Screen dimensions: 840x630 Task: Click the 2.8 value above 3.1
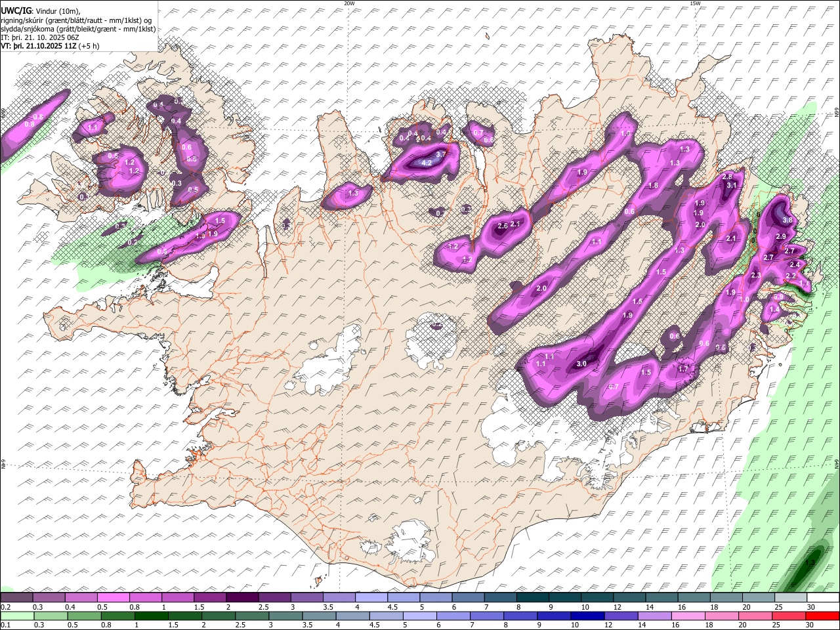tap(727, 177)
